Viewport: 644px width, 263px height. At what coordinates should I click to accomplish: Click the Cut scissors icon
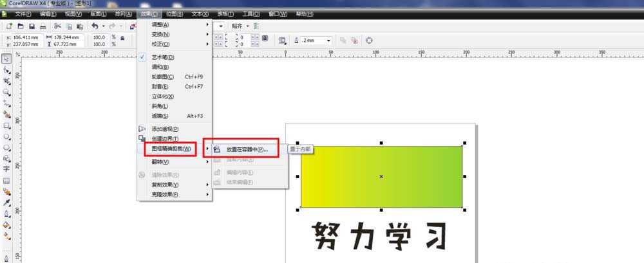pos(57,26)
